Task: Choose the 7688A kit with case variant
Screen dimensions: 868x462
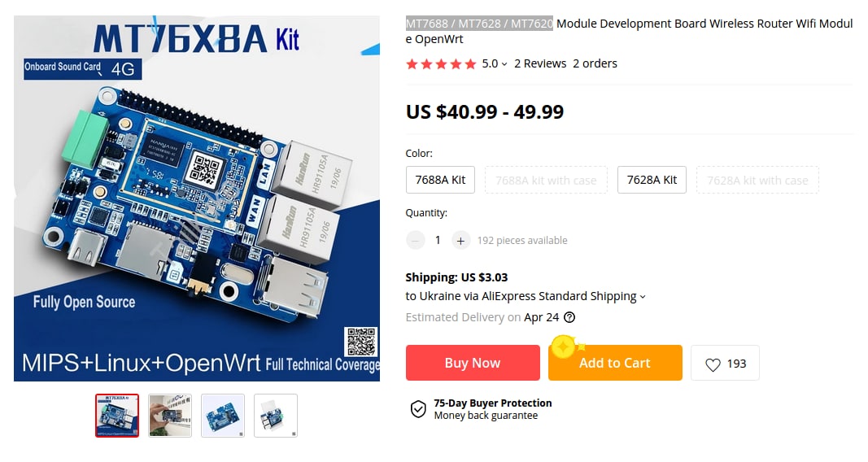Action: (x=546, y=180)
